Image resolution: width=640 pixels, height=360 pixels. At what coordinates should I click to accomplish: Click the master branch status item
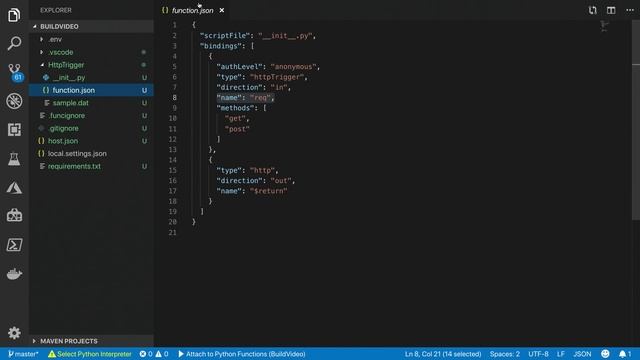pos(23,354)
